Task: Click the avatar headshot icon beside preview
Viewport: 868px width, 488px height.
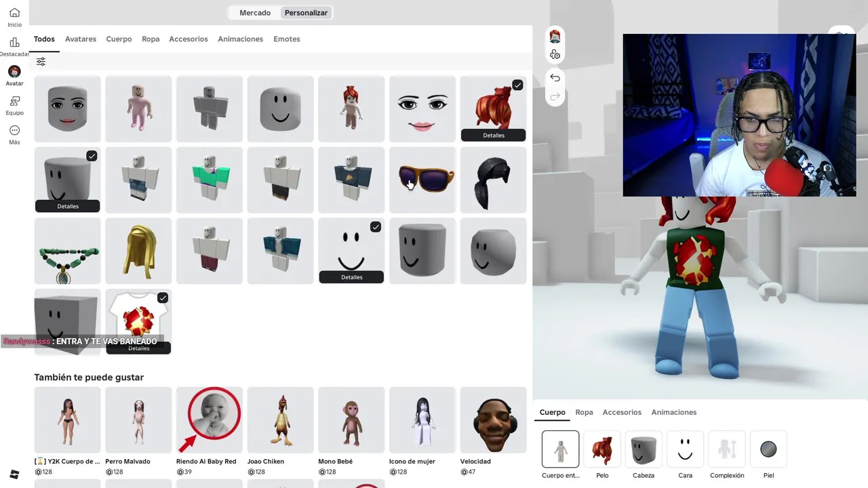Action: click(555, 37)
